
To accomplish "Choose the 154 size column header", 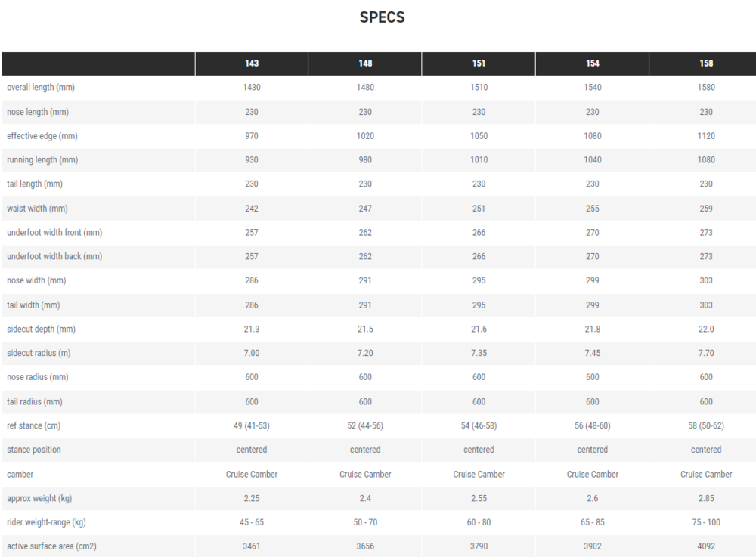I will (x=593, y=63).
